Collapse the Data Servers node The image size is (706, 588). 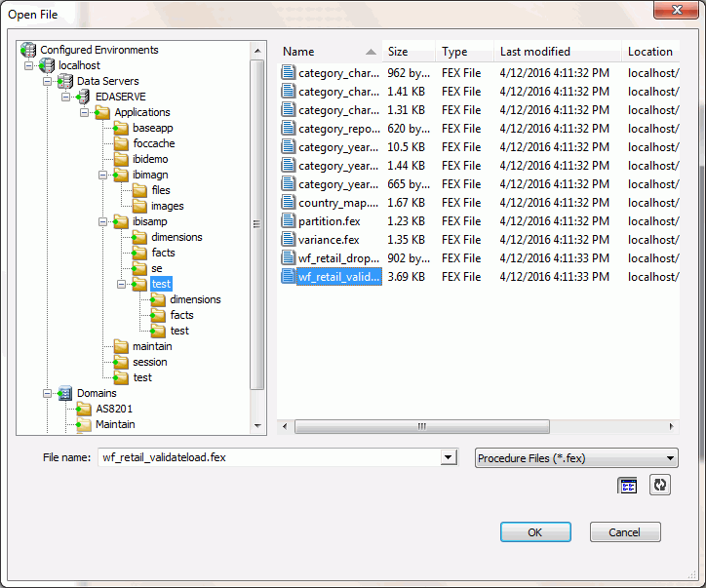pyautogui.click(x=47, y=82)
